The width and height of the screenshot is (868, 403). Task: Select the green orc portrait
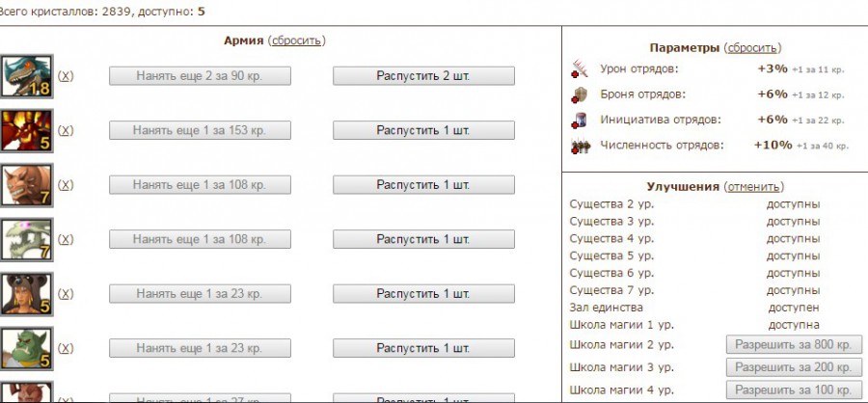pyautogui.click(x=27, y=348)
